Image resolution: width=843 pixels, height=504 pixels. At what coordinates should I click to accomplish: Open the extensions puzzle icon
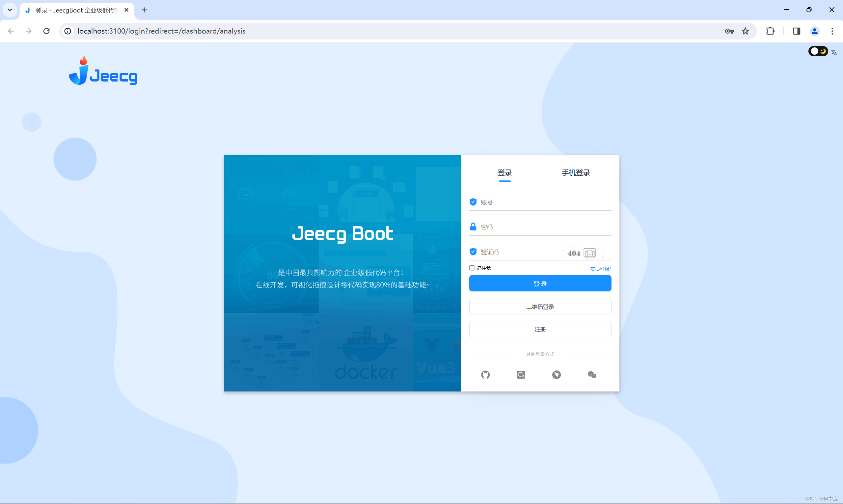point(770,31)
